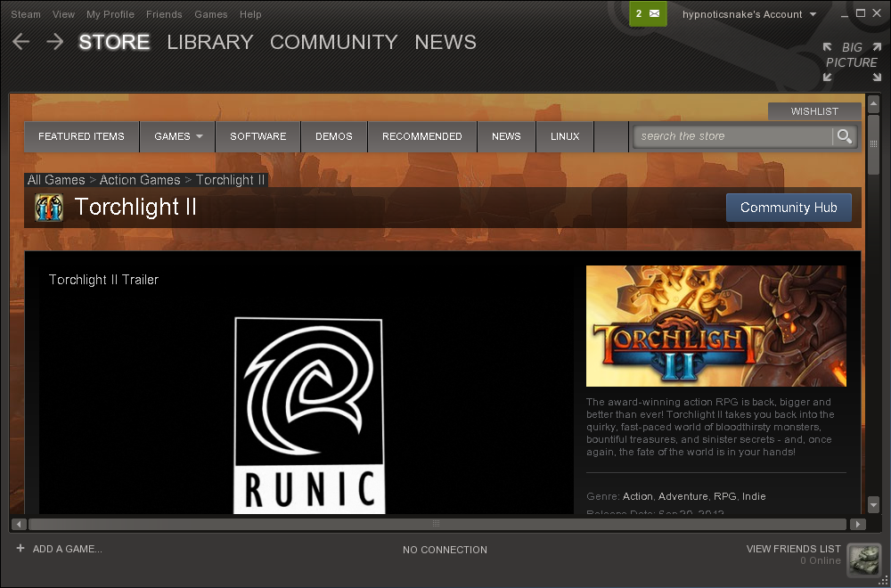
Task: Click the store search magnifier icon
Action: point(845,136)
